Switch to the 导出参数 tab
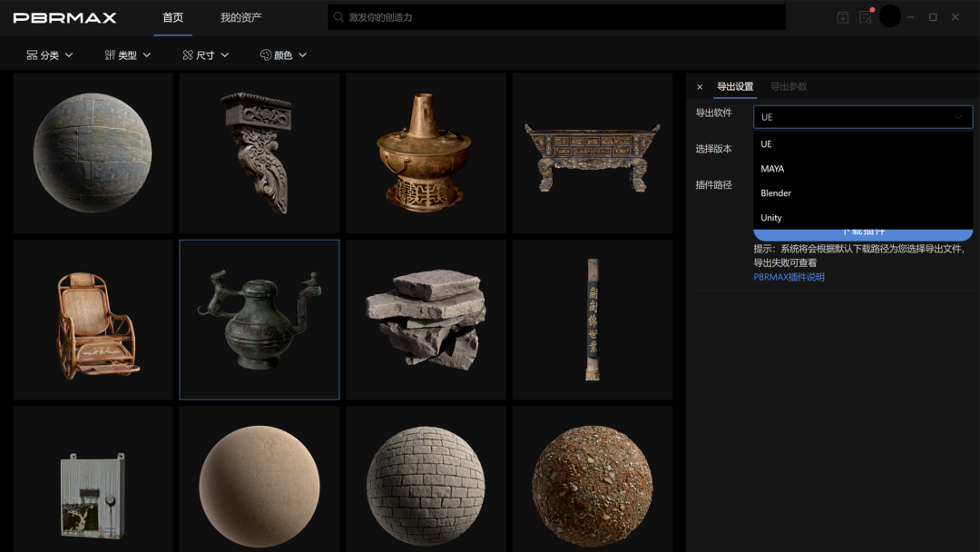The image size is (980, 552). click(788, 86)
